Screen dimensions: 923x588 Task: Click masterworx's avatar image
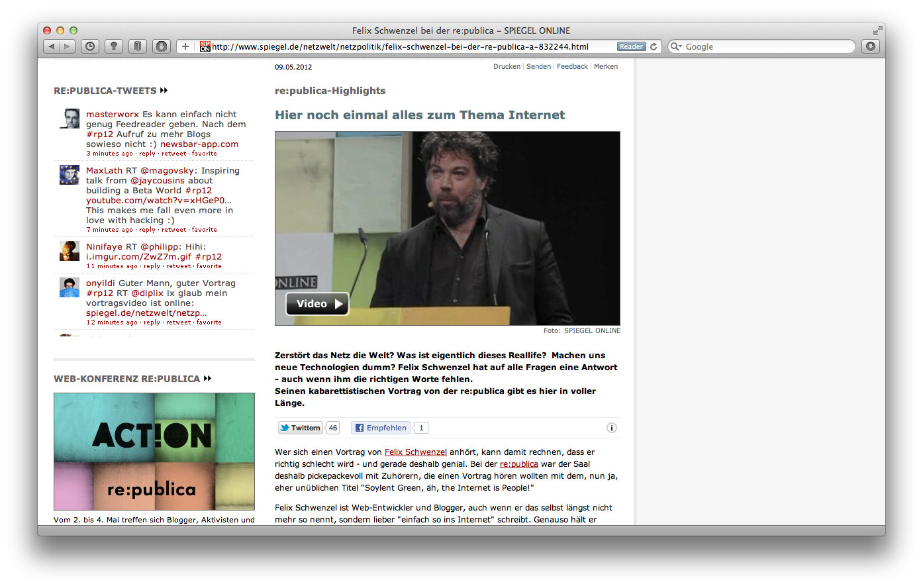click(x=70, y=119)
